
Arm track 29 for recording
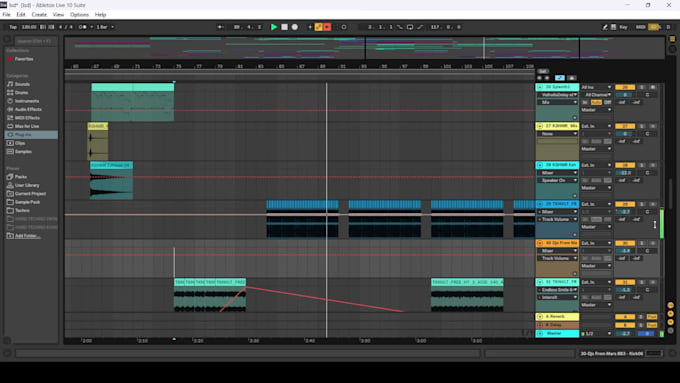point(653,204)
